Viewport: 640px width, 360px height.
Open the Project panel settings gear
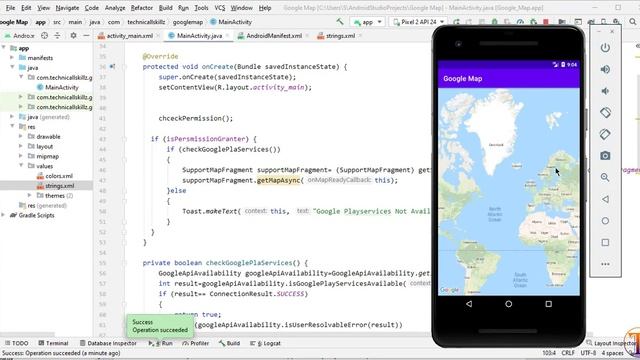(x=73, y=36)
